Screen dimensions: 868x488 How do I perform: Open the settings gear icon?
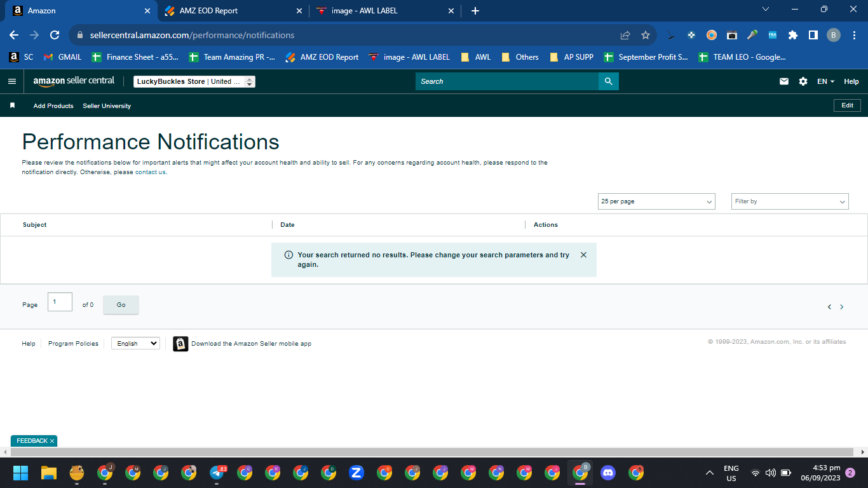(x=803, y=81)
